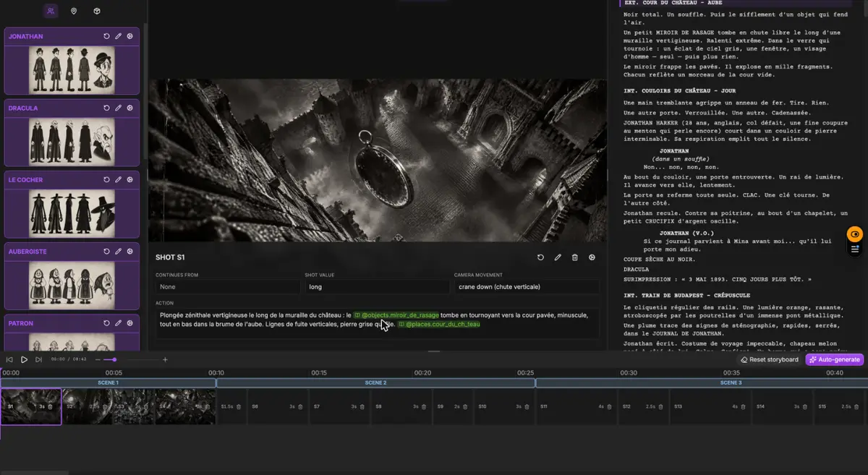Edit PATRON with the pencil icon

(118, 323)
